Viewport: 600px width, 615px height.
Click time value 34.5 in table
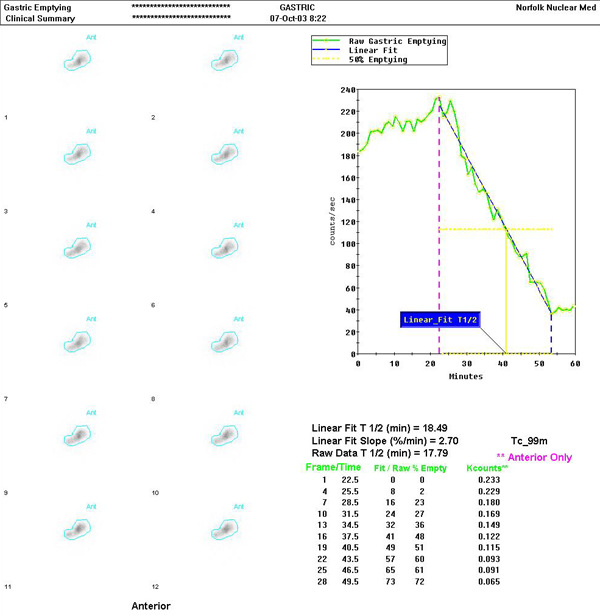350,525
